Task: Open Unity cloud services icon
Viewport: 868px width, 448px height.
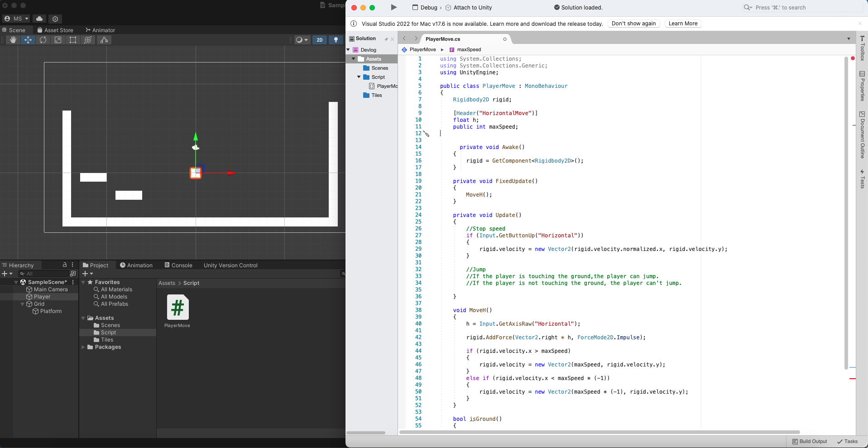Action: pyautogui.click(x=39, y=19)
